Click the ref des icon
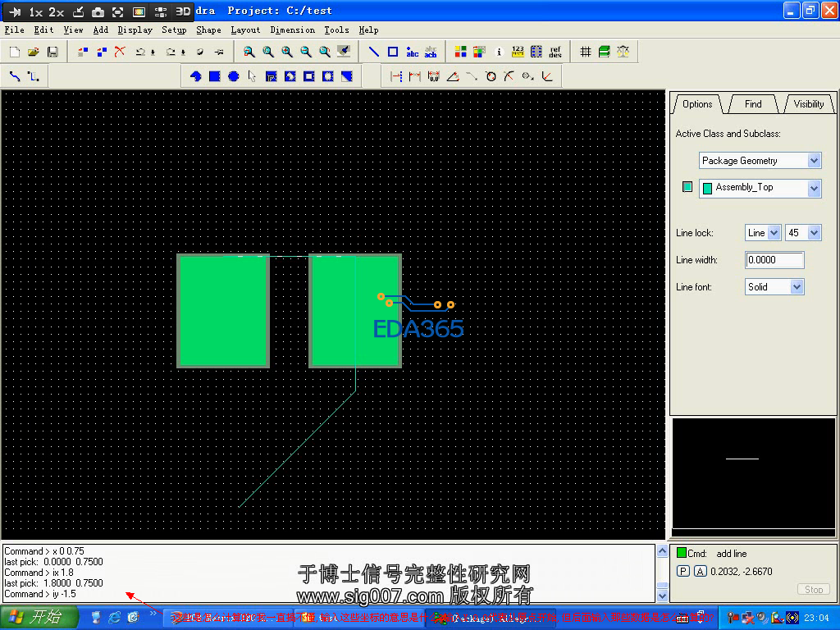 pyautogui.click(x=555, y=52)
